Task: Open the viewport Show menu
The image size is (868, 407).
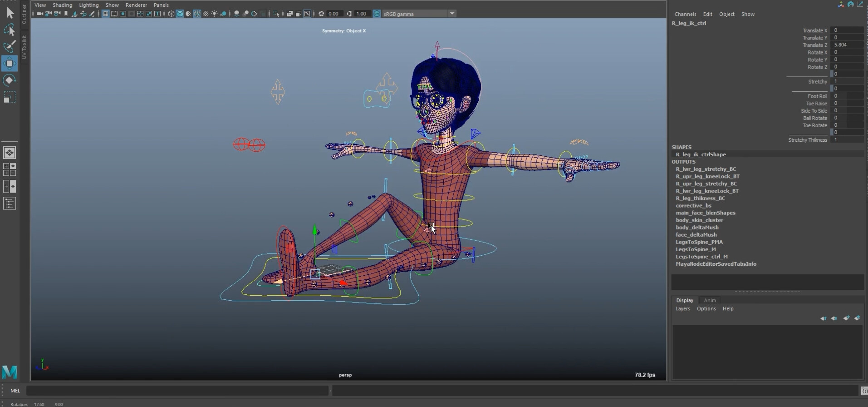Action: click(x=112, y=5)
